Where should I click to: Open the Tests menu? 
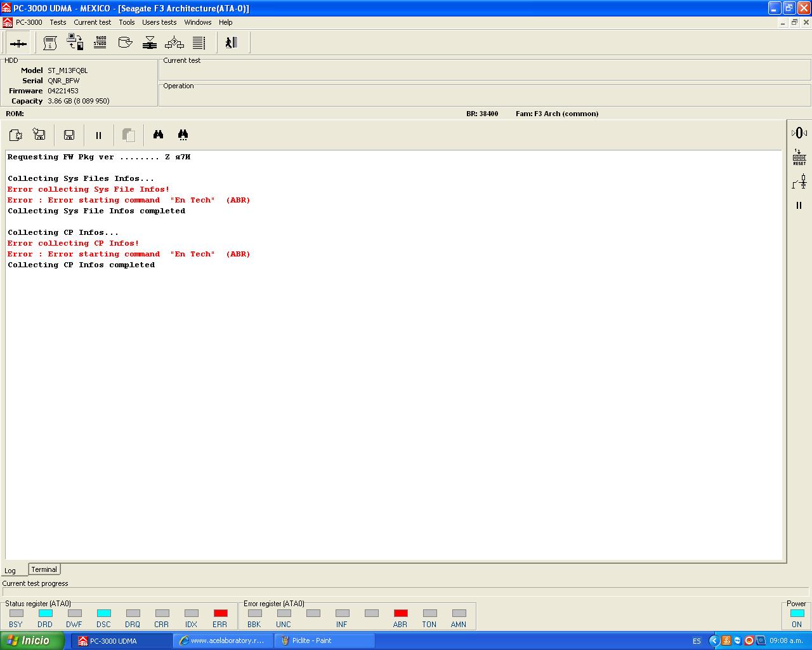58,22
